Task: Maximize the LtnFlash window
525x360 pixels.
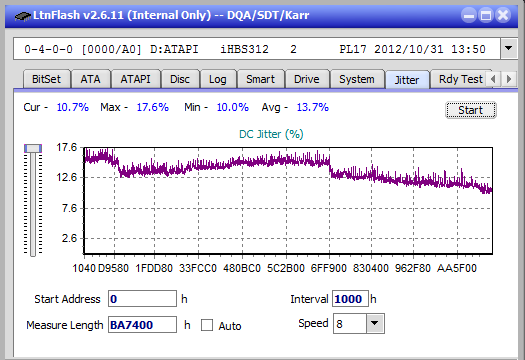Action: coord(486,15)
